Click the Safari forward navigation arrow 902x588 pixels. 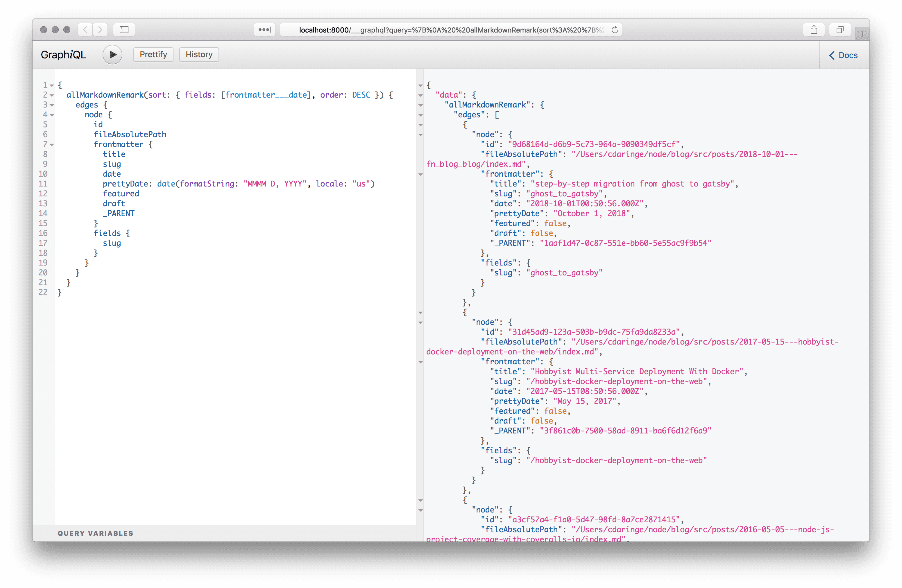point(100,30)
